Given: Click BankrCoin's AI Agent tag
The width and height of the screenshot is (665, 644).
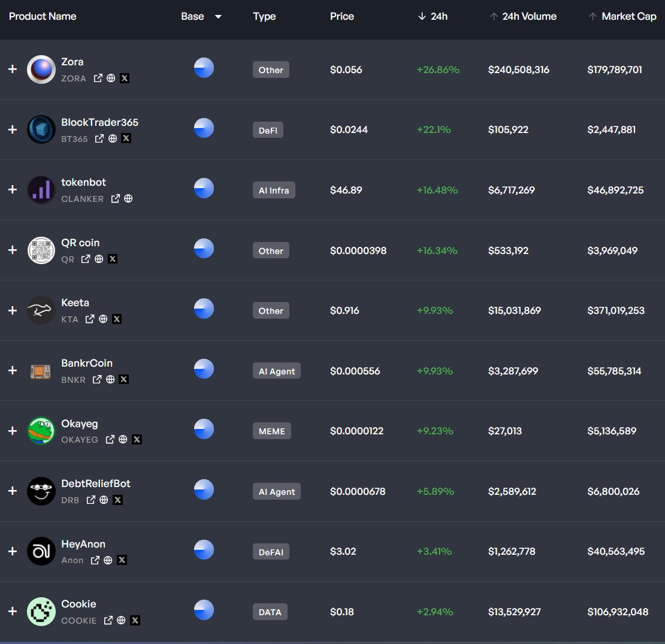Looking at the screenshot, I should click(277, 371).
